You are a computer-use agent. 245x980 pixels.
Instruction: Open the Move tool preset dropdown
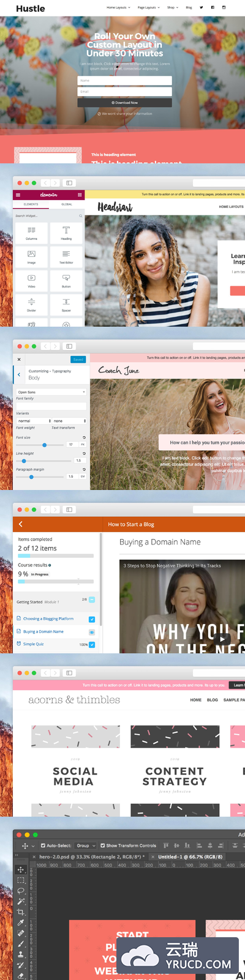pos(32,845)
